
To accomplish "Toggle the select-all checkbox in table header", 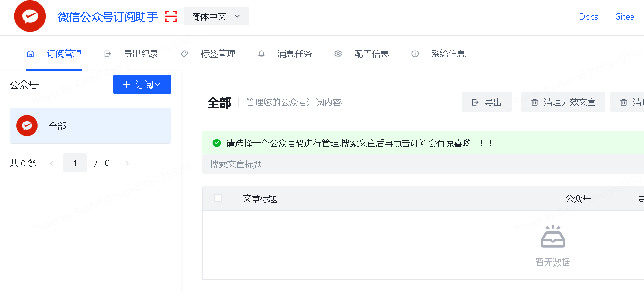I will [218, 198].
